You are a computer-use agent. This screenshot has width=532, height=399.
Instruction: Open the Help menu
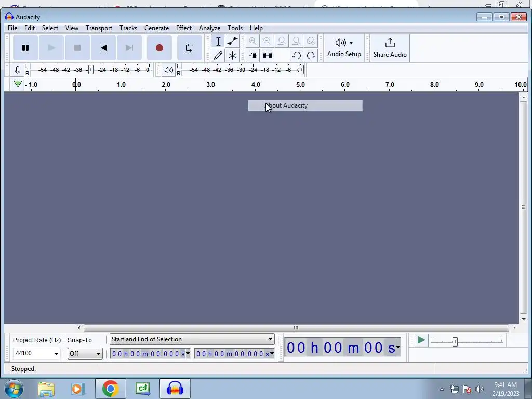click(x=256, y=28)
